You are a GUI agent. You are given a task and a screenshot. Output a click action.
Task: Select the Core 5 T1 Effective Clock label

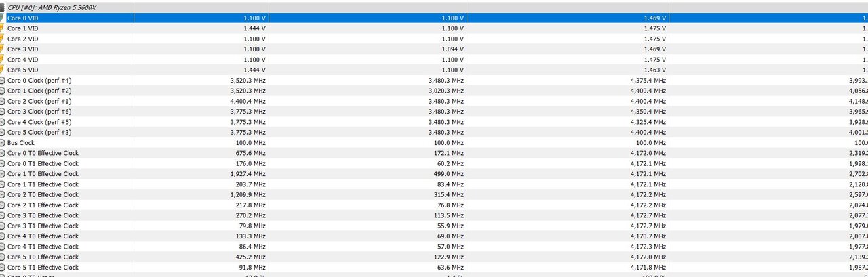43,268
